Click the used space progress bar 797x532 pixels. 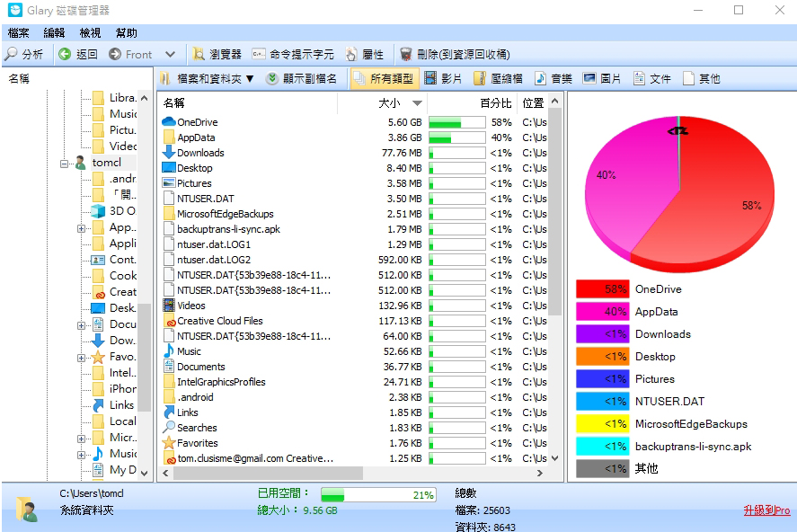[378, 495]
